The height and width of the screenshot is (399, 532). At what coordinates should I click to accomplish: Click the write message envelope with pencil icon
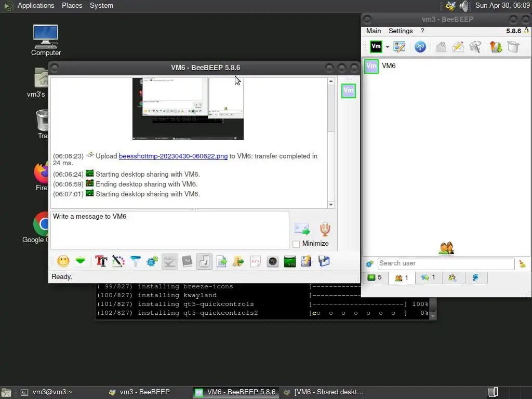[x=458, y=46]
